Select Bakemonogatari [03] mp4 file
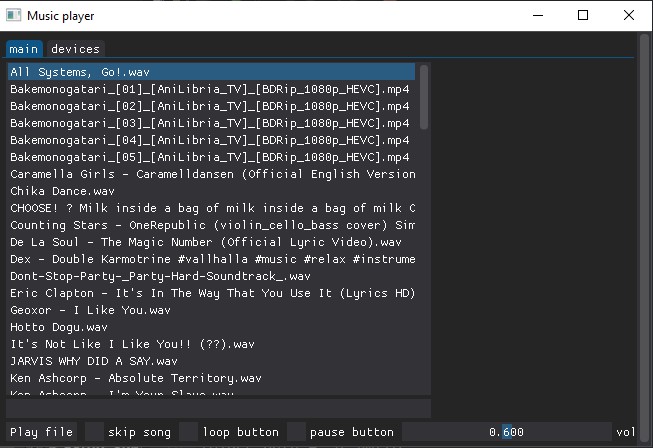This screenshot has width=653, height=448. (x=211, y=123)
